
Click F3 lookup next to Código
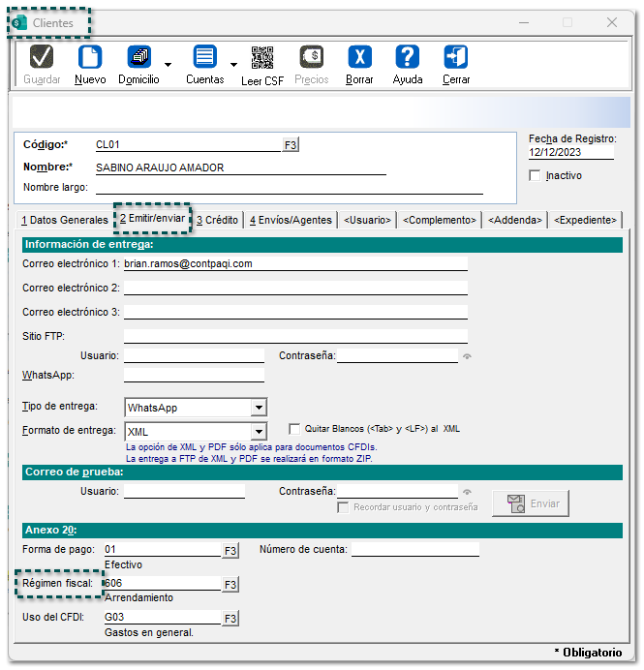[291, 145]
